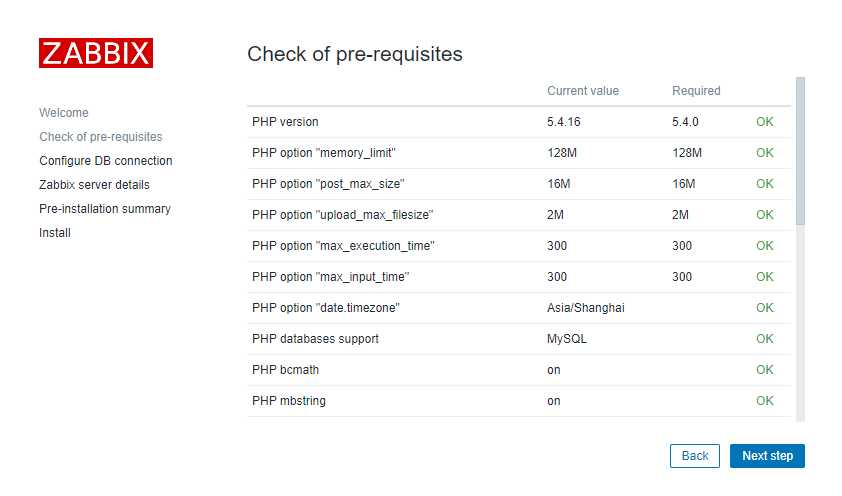The image size is (842, 496).
Task: Select Zabbix server details step
Action: point(95,185)
